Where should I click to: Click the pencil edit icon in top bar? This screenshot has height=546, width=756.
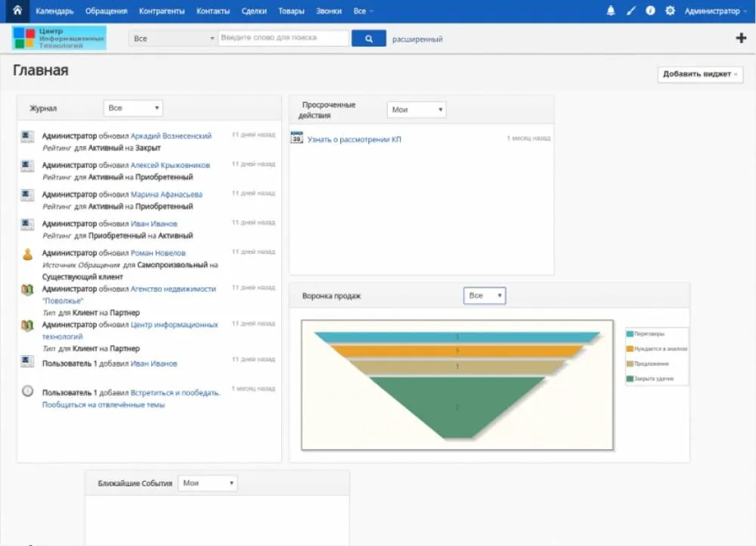pos(631,11)
